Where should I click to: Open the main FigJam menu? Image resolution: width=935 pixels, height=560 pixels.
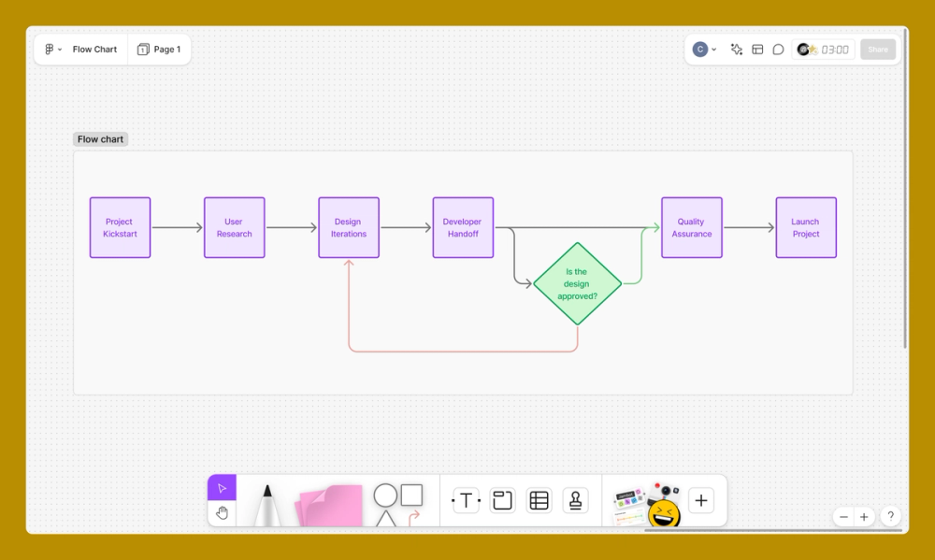[x=49, y=49]
